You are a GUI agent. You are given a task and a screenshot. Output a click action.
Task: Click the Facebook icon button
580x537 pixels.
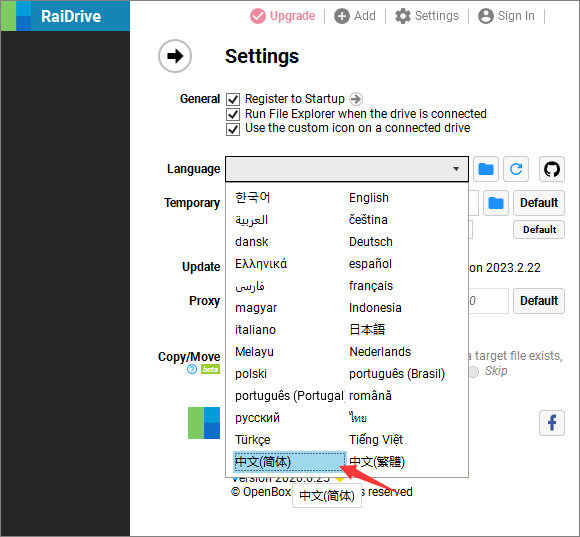point(552,423)
